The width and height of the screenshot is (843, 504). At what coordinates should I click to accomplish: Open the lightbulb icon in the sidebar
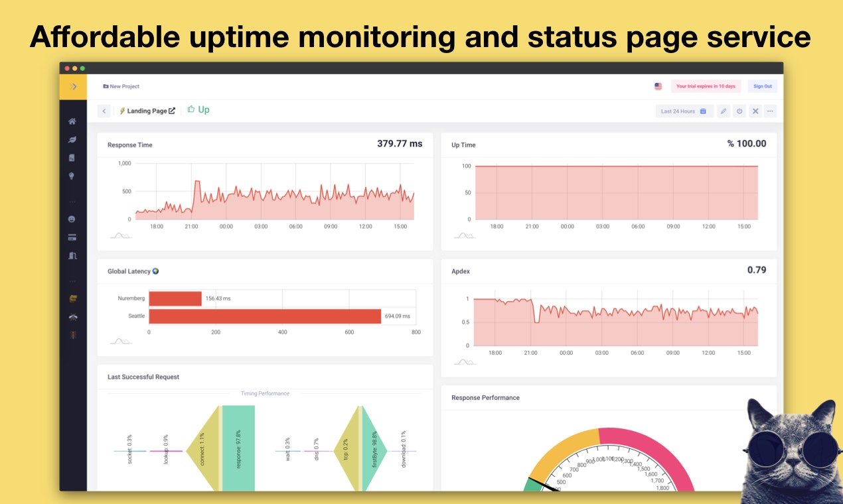72,176
